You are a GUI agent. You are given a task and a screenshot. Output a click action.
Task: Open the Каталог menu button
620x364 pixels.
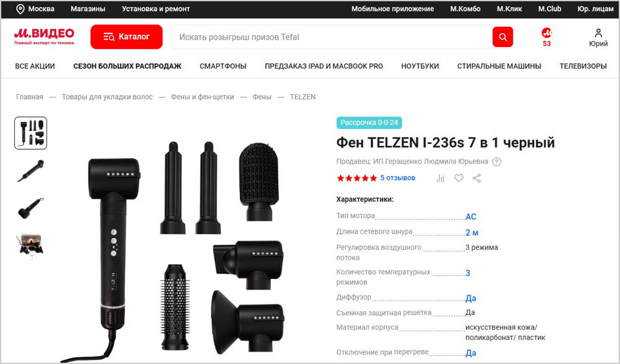126,37
